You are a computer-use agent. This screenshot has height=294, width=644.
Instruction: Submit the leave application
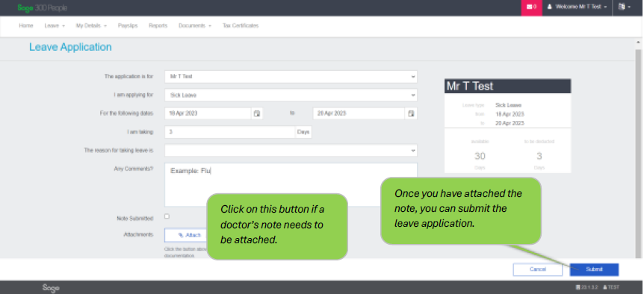coord(594,269)
